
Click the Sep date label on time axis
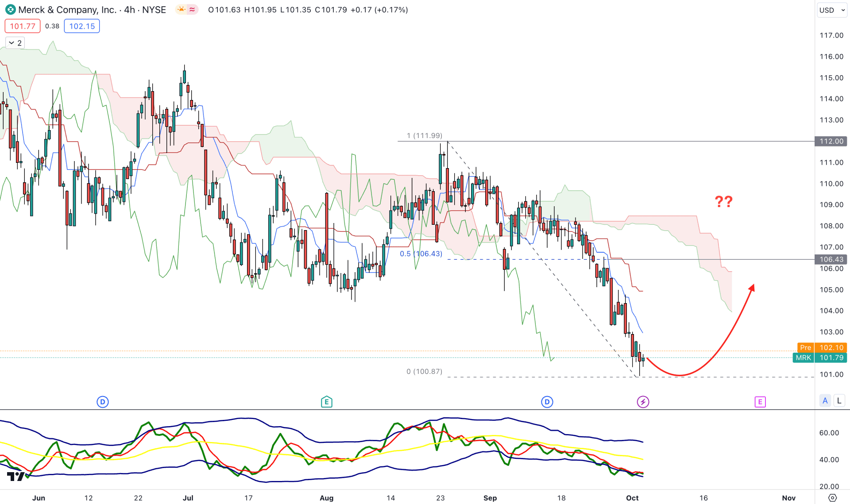coord(490,498)
